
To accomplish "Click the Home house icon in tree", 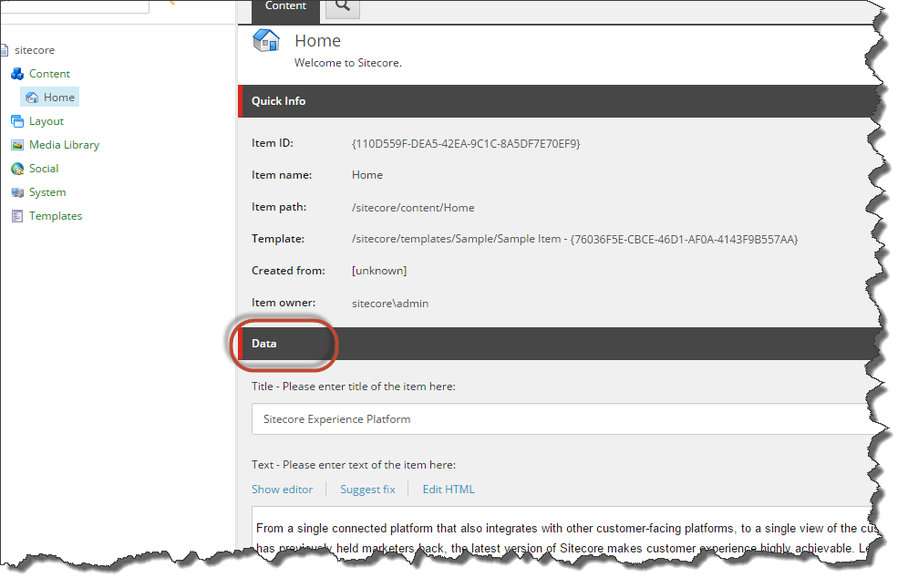I will tap(32, 98).
